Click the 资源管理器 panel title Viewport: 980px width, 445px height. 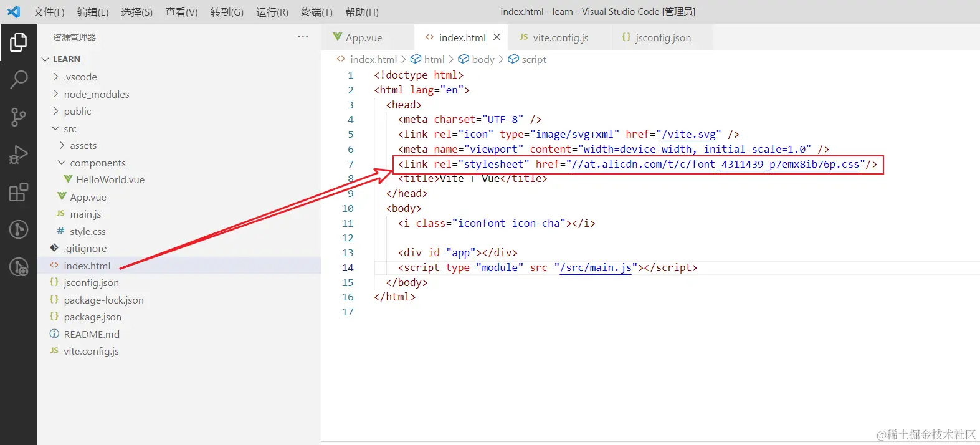tap(74, 37)
